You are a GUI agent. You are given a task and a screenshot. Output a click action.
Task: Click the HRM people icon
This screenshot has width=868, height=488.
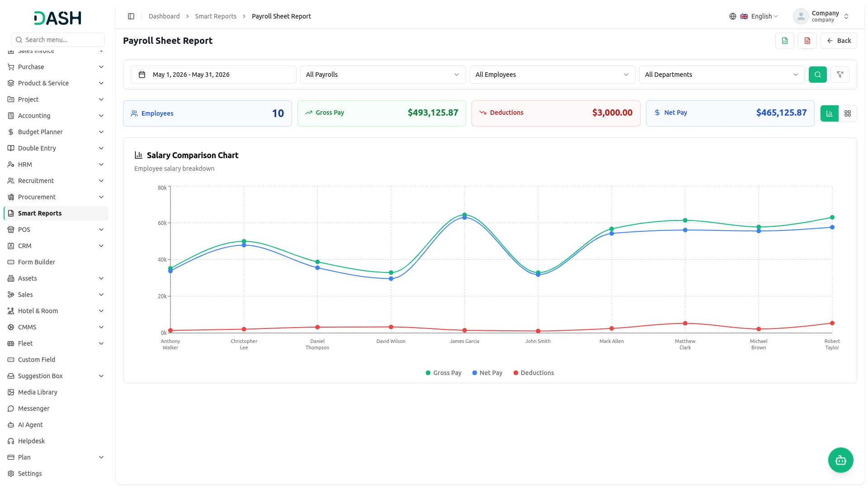coord(11,164)
